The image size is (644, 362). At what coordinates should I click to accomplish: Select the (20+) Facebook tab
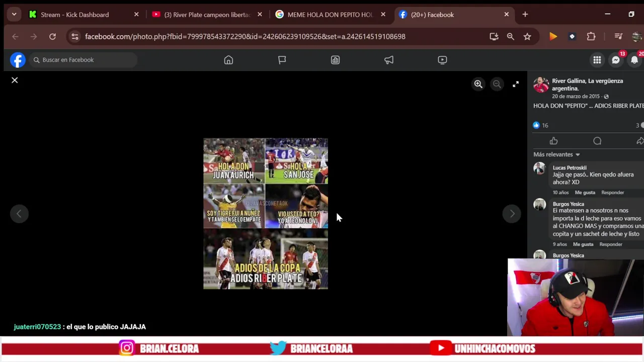click(454, 15)
